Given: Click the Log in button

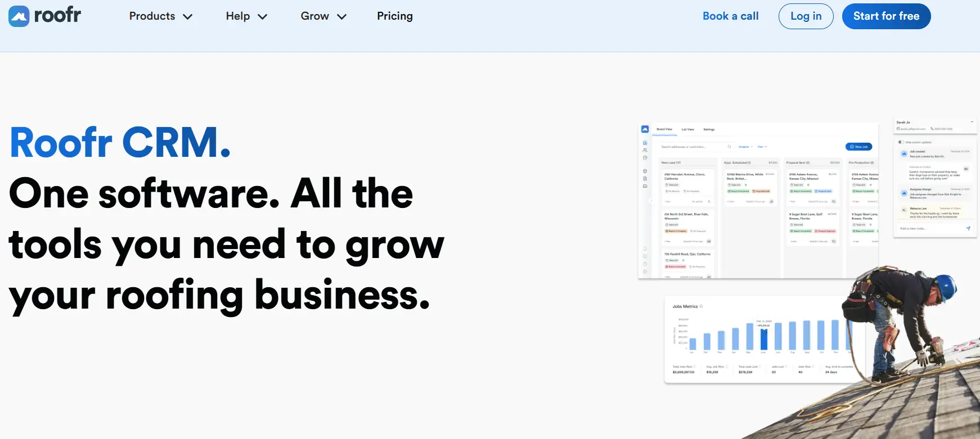Looking at the screenshot, I should pos(806,16).
